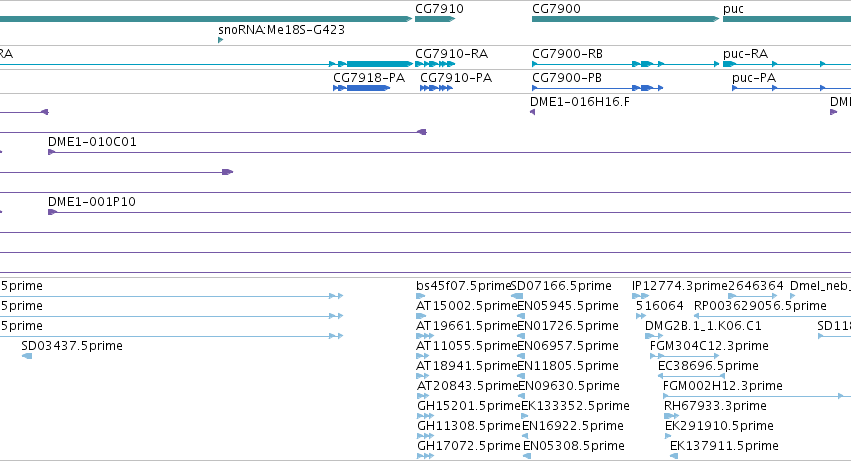Viewport: 851px width, 461px height.
Task: Select the EN11805.5prime EST label
Action: coord(568,366)
